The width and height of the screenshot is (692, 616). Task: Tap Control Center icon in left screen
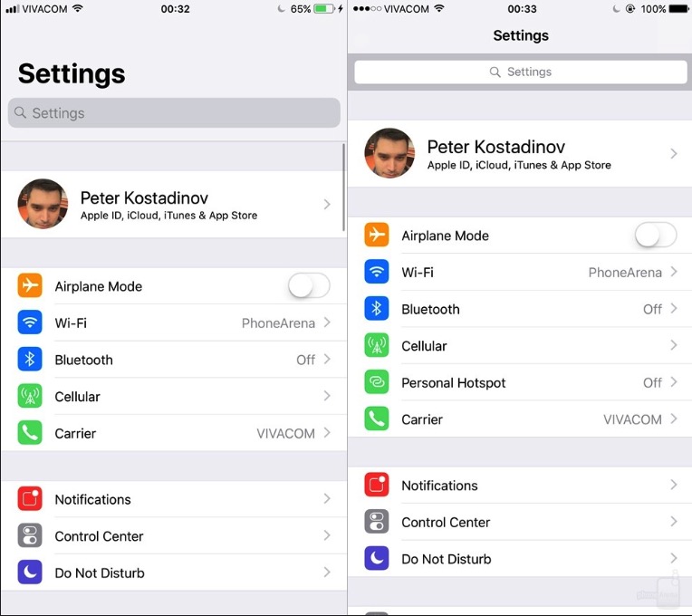click(30, 535)
